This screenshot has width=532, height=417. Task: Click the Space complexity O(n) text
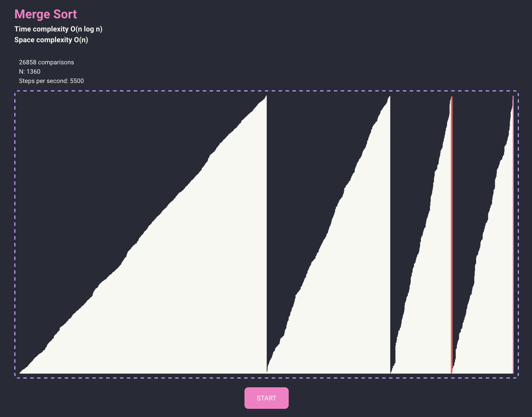pyautogui.click(x=51, y=40)
